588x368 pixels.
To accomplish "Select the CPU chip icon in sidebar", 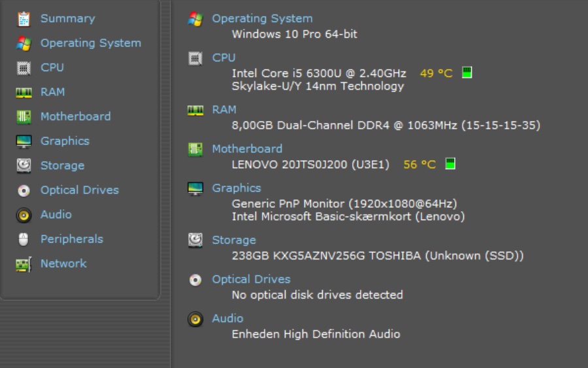I will [24, 68].
